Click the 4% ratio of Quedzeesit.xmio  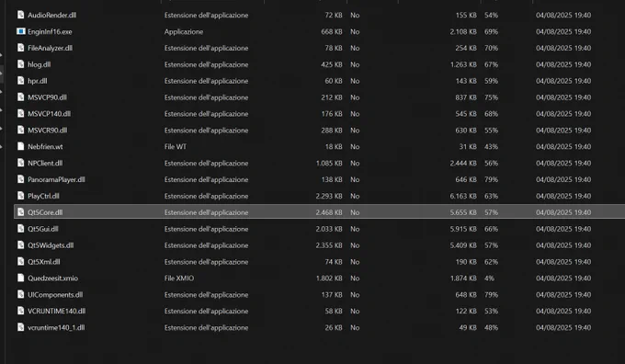(490, 279)
